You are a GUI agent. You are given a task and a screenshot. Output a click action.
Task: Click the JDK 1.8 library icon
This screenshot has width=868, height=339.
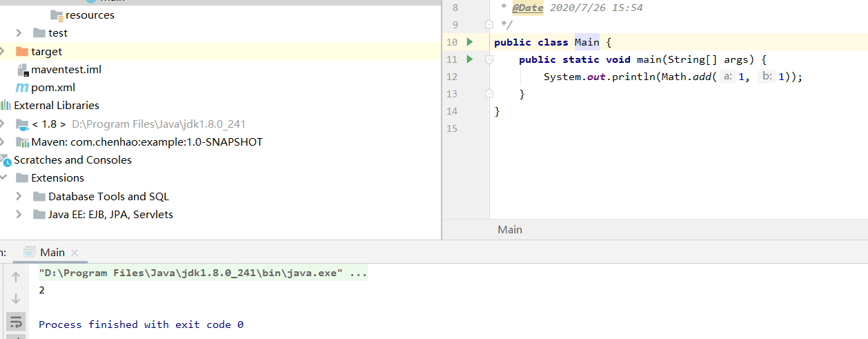pos(21,124)
